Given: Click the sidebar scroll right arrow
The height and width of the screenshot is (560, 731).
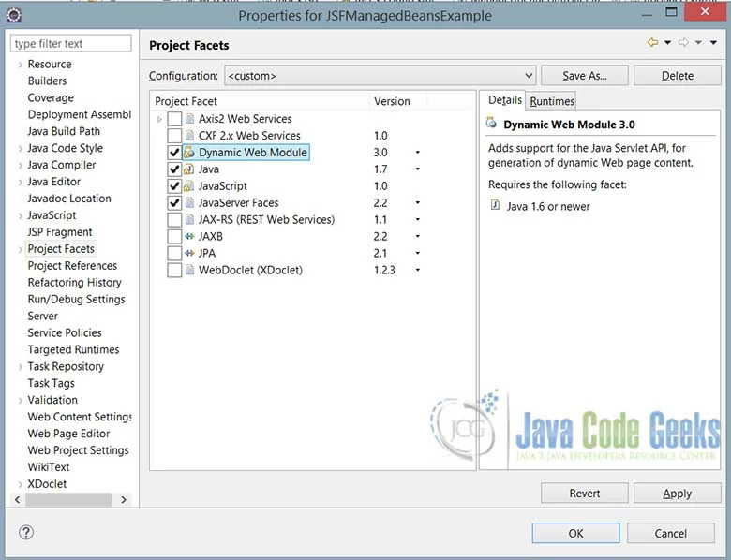Looking at the screenshot, I should coord(124,499).
